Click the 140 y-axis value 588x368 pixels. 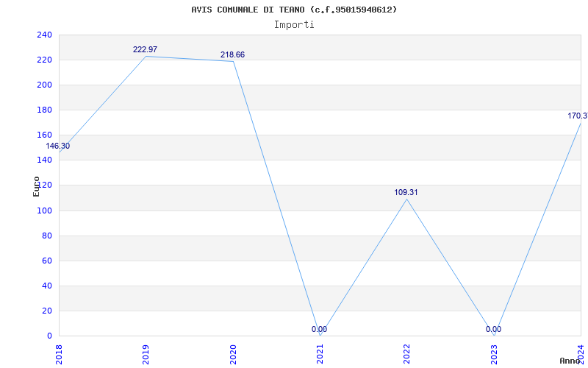pos(44,160)
